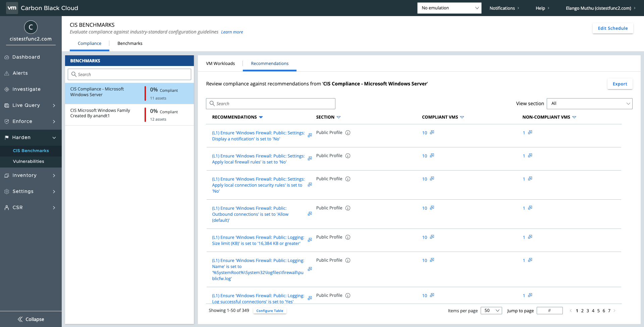Click the Export button
Screen dimensions: 644x327
tap(620, 84)
